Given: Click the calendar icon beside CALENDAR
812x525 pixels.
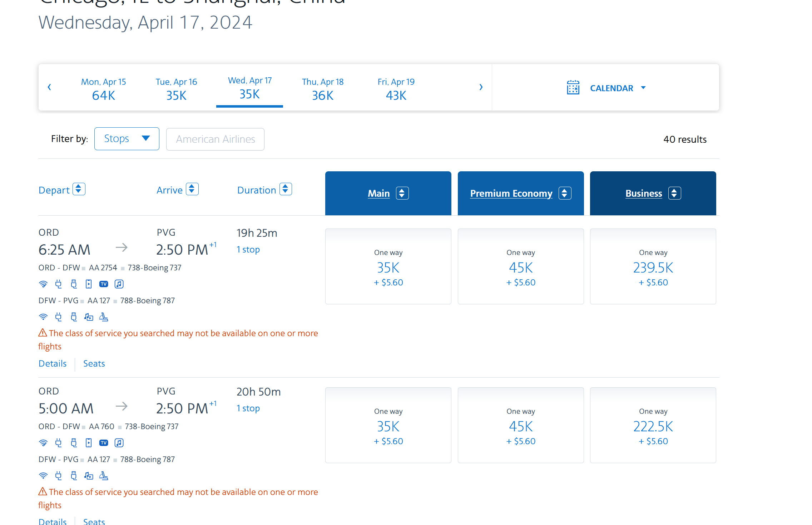Looking at the screenshot, I should point(573,88).
